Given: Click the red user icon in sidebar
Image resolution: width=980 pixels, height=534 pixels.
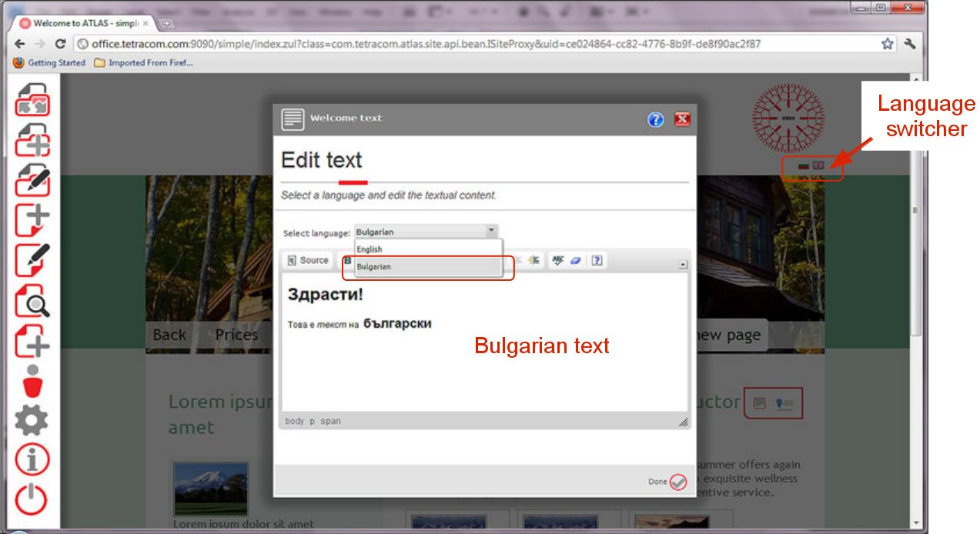Looking at the screenshot, I should point(32,380).
